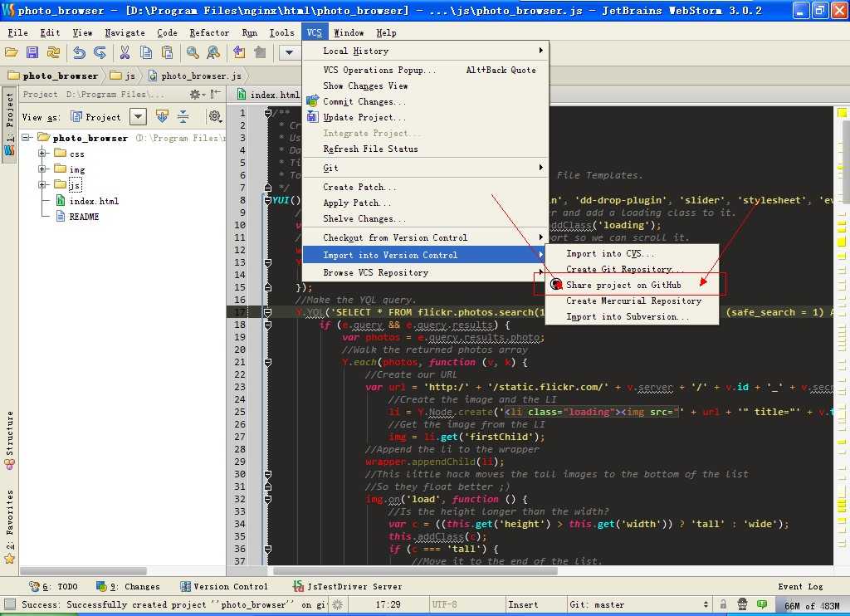This screenshot has height=616, width=850.
Task: Click the Open folder toolbar icon
Action: (12, 52)
